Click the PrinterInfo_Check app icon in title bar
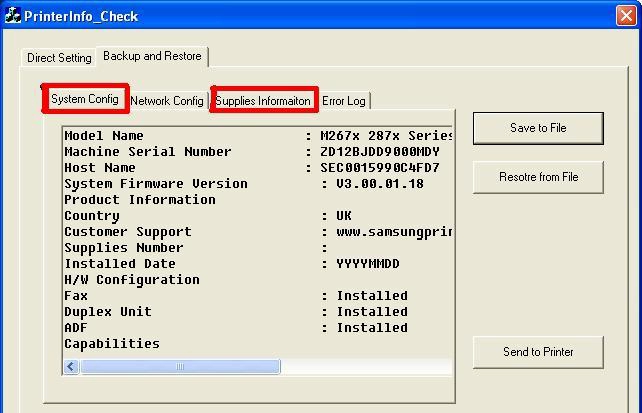Screen dimensions: 642x413 (13, 16)
